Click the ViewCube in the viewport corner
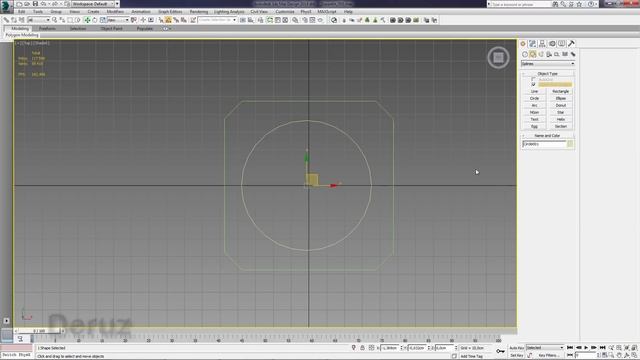The width and height of the screenshot is (640, 360). pyautogui.click(x=498, y=58)
